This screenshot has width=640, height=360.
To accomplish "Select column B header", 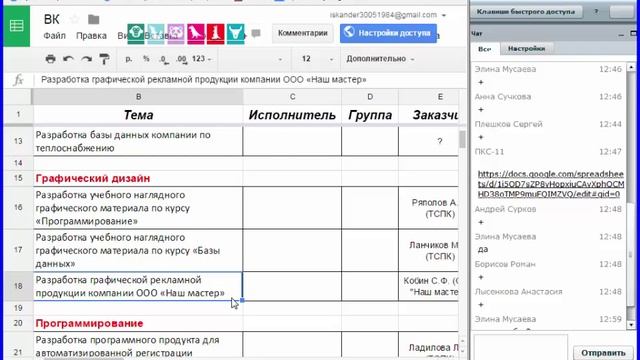I will 138,97.
